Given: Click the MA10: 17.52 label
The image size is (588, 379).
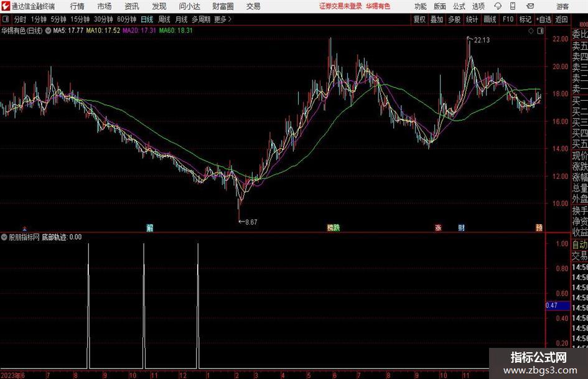Looking at the screenshot, I should point(103,30).
